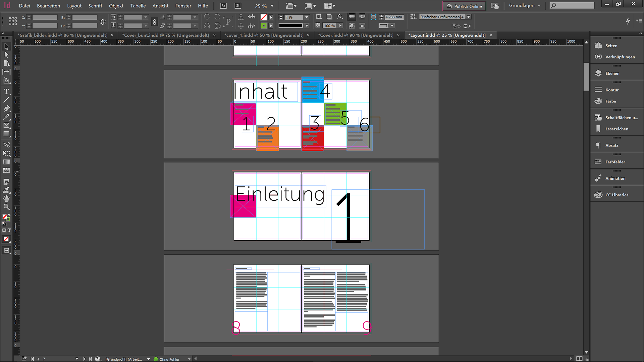Toggle formatting affects text button
Viewport: 644px width, 362px height.
click(9, 230)
